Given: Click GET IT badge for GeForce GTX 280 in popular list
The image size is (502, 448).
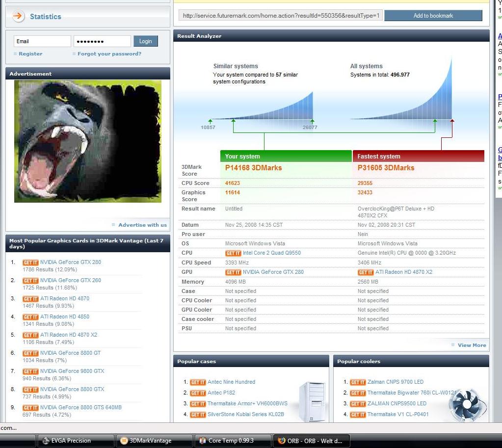Looking at the screenshot, I should (30, 262).
